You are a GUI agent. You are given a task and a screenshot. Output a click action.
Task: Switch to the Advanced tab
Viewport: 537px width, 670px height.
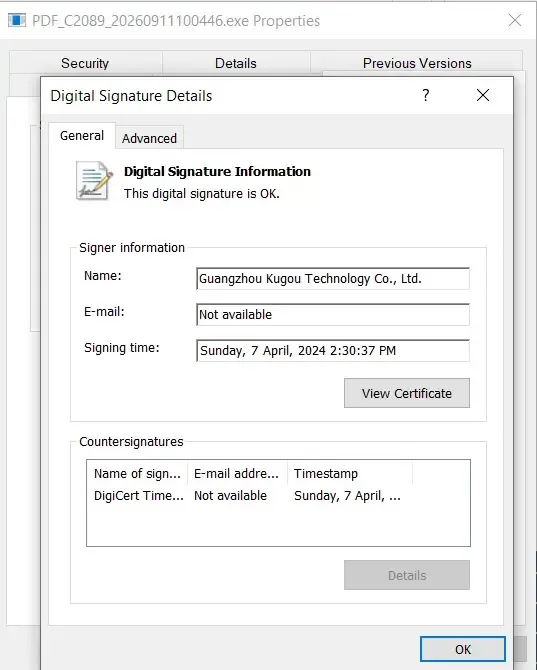(149, 138)
